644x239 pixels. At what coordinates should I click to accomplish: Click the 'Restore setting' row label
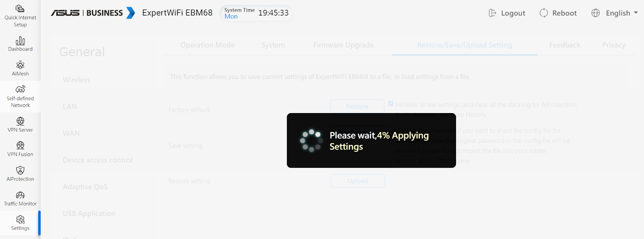[x=189, y=181]
